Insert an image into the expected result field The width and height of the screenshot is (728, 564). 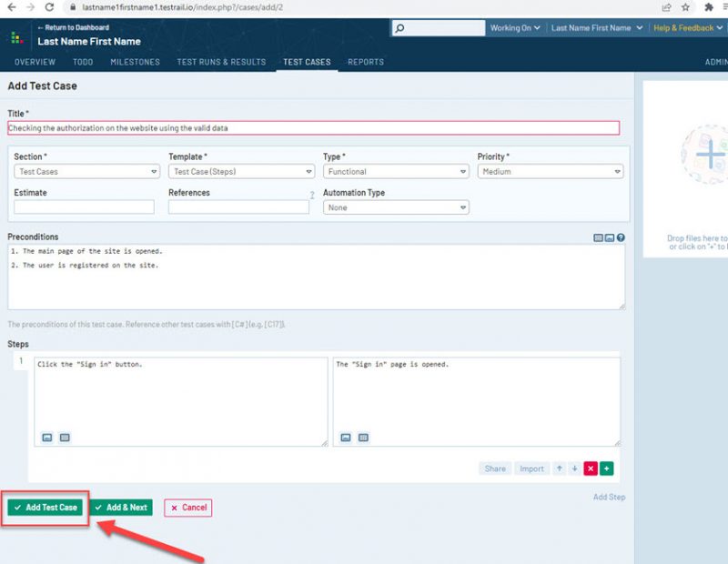[345, 438]
